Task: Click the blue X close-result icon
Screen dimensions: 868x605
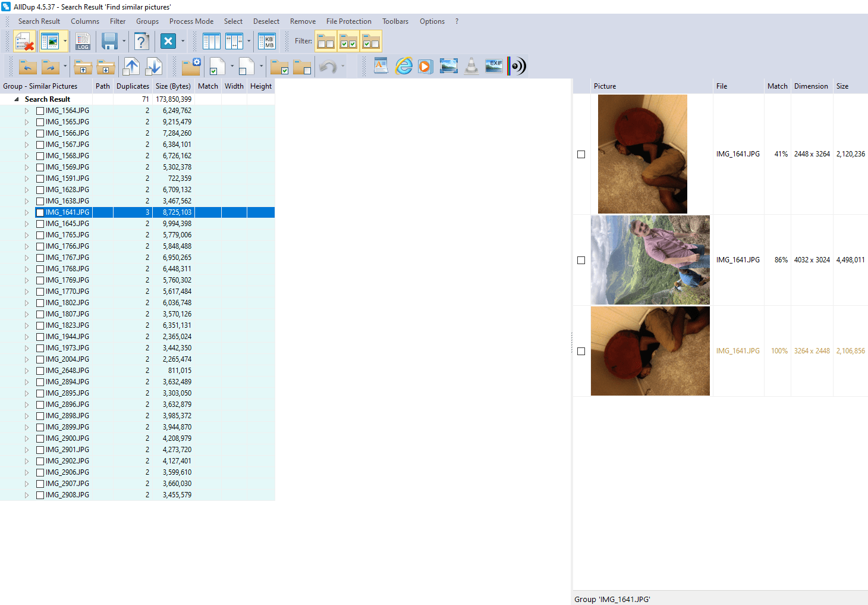Action: pos(168,42)
